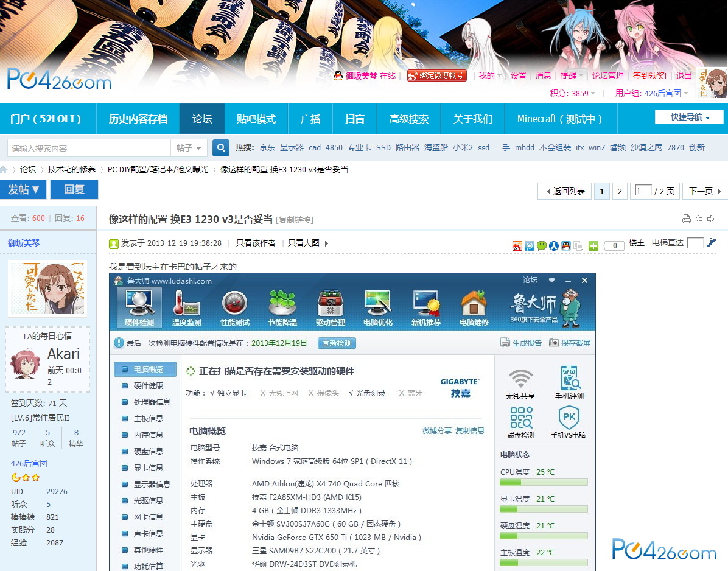Click the 签到领奖! check-in link

(649, 75)
